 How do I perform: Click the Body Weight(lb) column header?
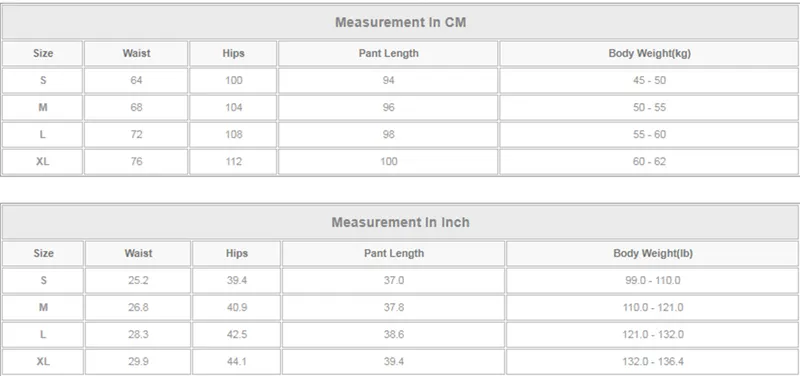point(653,253)
